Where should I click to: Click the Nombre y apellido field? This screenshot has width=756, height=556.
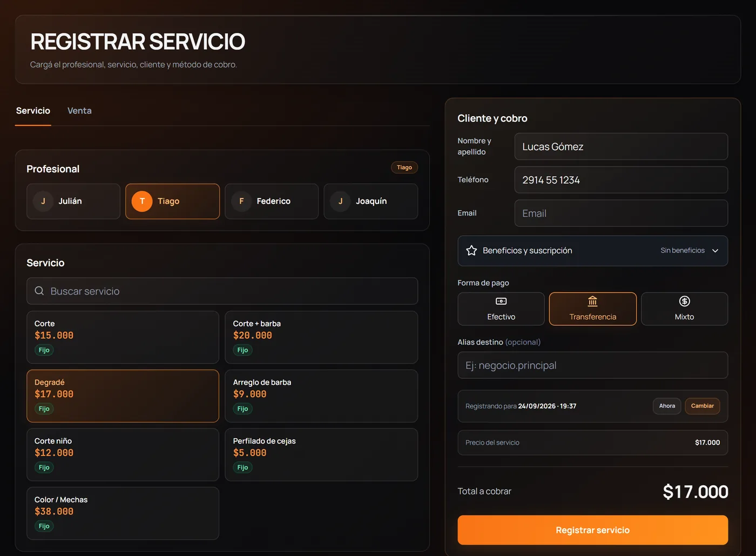pos(621,146)
